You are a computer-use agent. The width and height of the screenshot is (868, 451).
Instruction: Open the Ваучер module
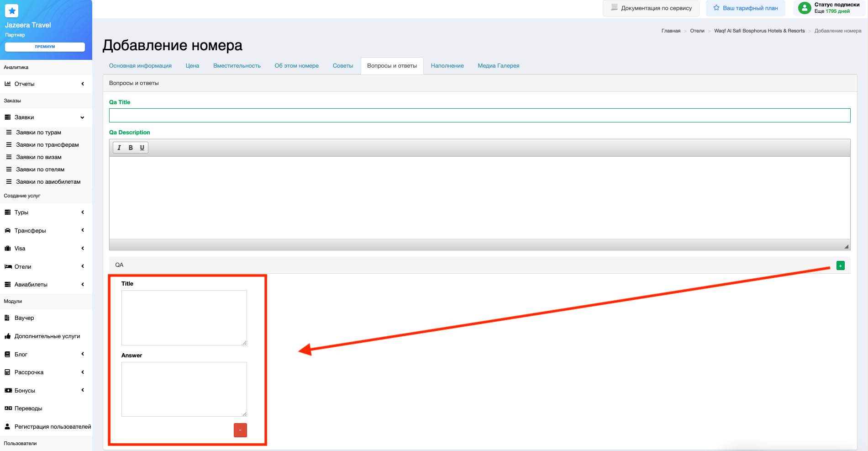pyautogui.click(x=24, y=318)
